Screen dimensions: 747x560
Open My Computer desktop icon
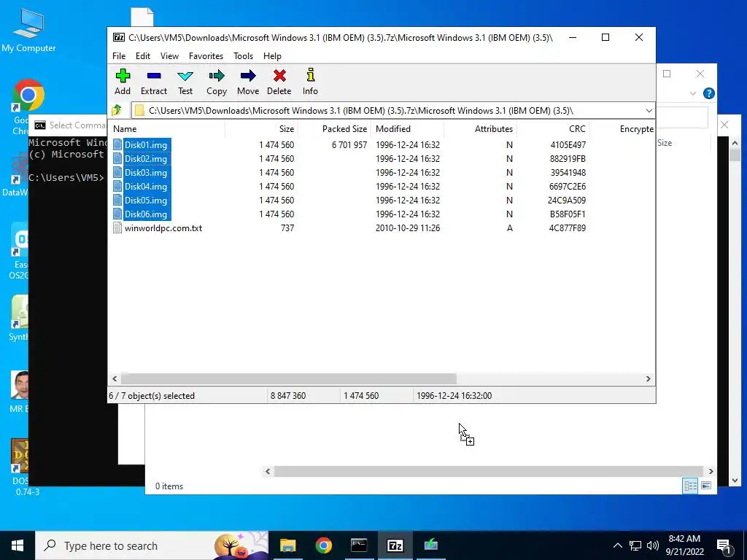(28, 30)
